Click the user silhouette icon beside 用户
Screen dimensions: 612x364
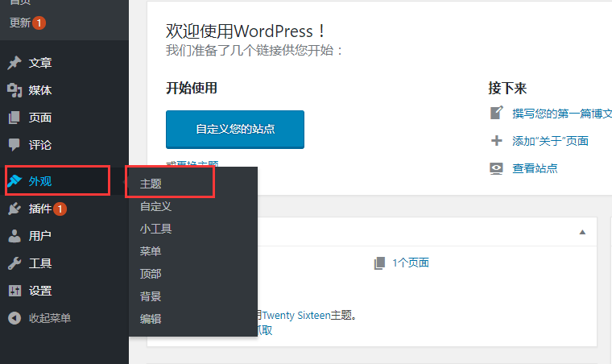(14, 236)
